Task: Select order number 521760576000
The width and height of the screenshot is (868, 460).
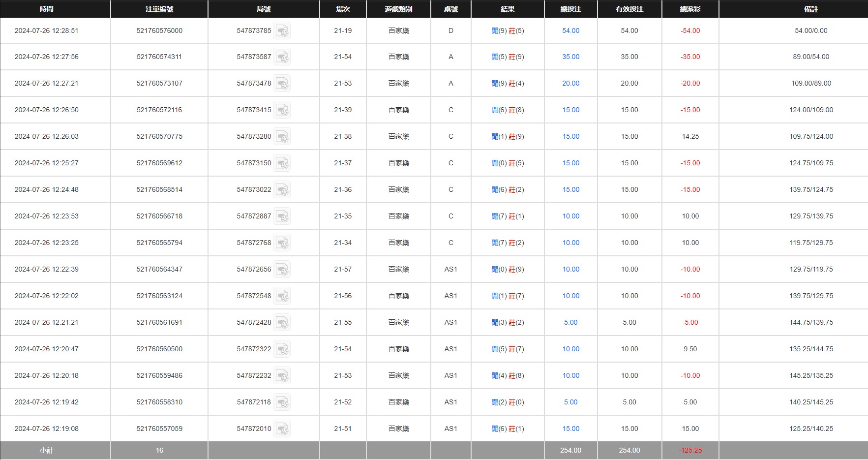Action: (159, 31)
